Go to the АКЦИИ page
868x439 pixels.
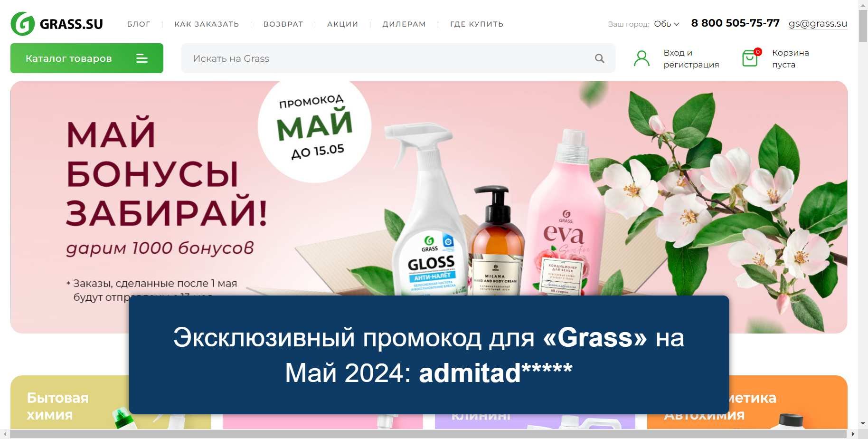(343, 24)
